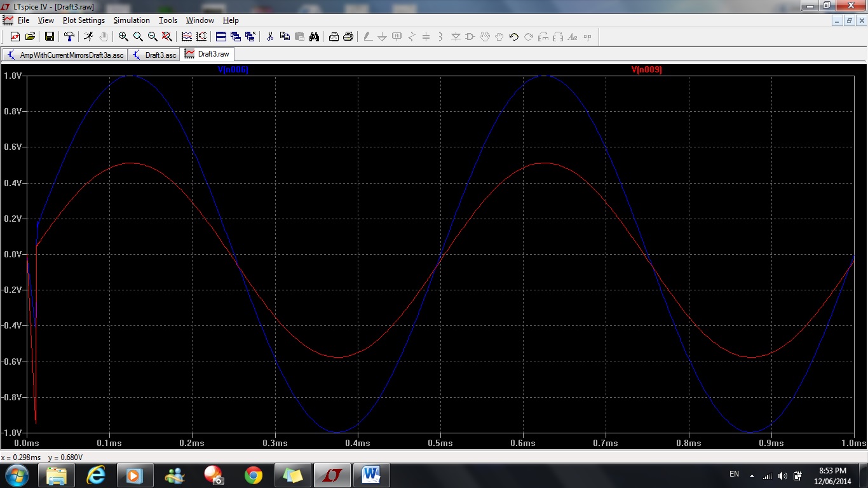Click the Place Inductor icon
This screenshot has width=868, height=488.
click(x=441, y=37)
